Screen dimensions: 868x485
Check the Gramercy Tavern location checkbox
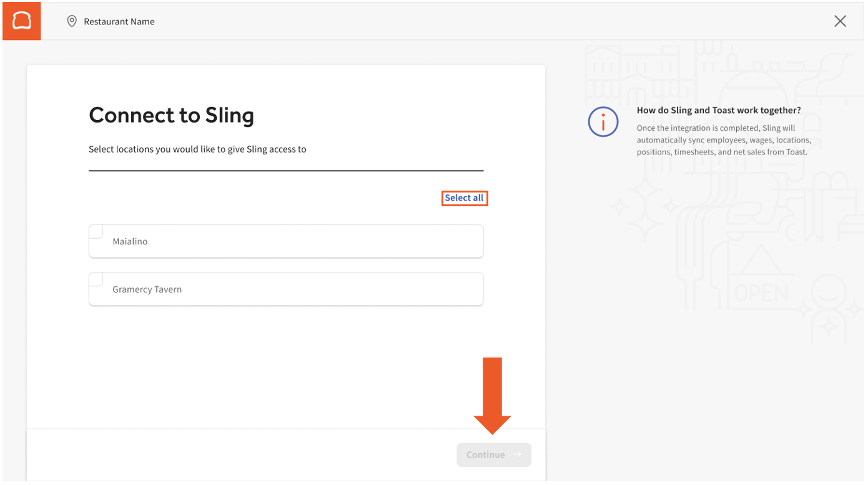[x=95, y=279]
